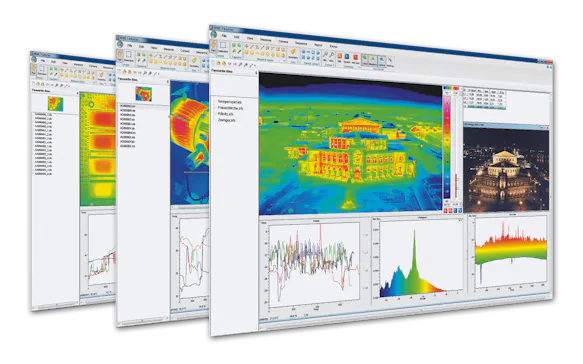Viewport: 583px width, 364px height.
Task: Click the left magnifier zoom icon in the front ribbon
Action: click(325, 54)
